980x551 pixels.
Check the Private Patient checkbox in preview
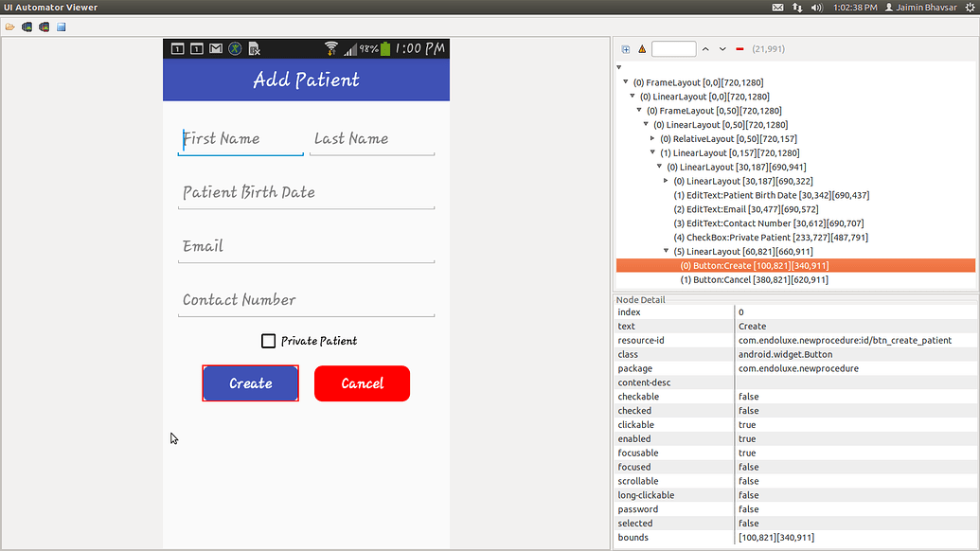(268, 341)
